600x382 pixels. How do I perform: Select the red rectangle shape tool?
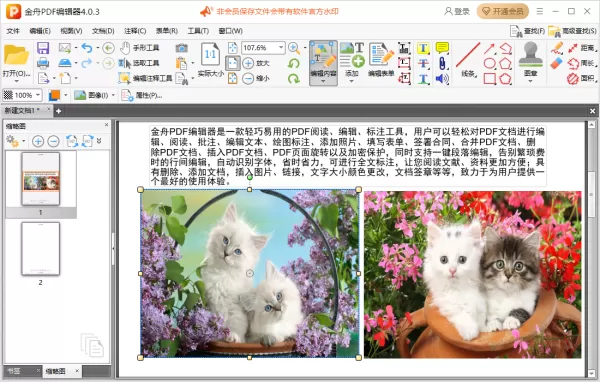pyautogui.click(x=489, y=78)
